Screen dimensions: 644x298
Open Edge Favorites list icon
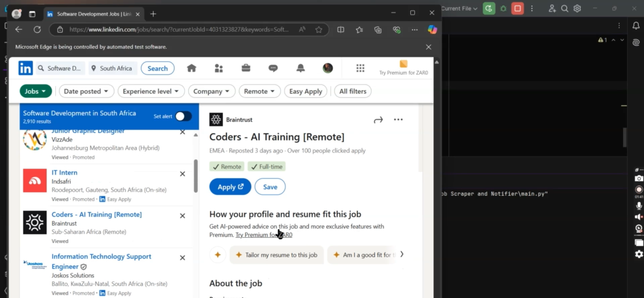(359, 30)
